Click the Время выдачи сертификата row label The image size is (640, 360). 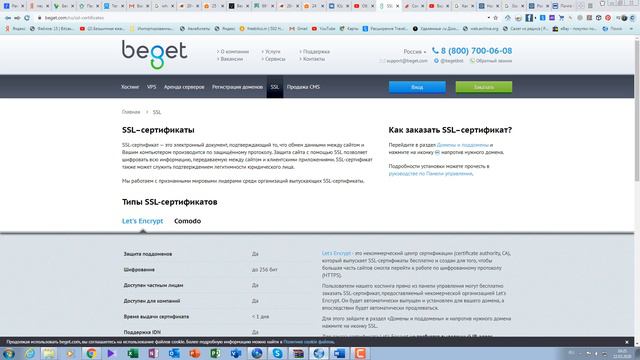tap(156, 317)
